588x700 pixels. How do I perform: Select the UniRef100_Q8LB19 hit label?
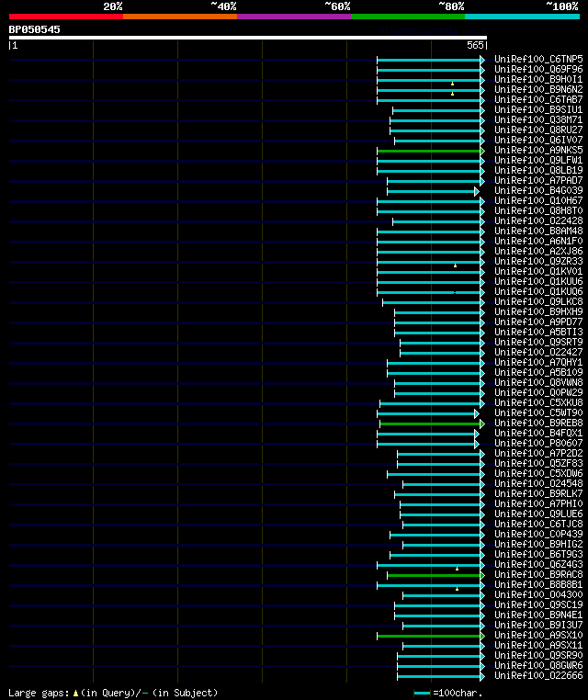pos(538,170)
